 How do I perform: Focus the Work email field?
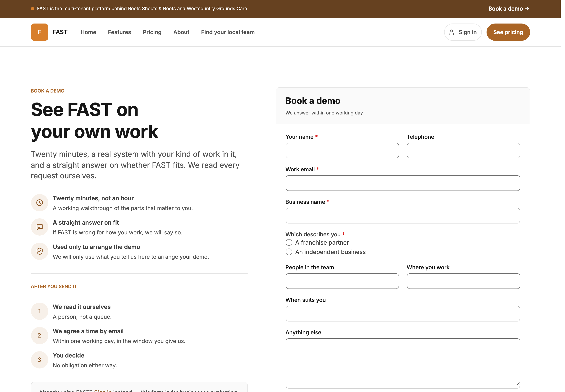point(403,183)
